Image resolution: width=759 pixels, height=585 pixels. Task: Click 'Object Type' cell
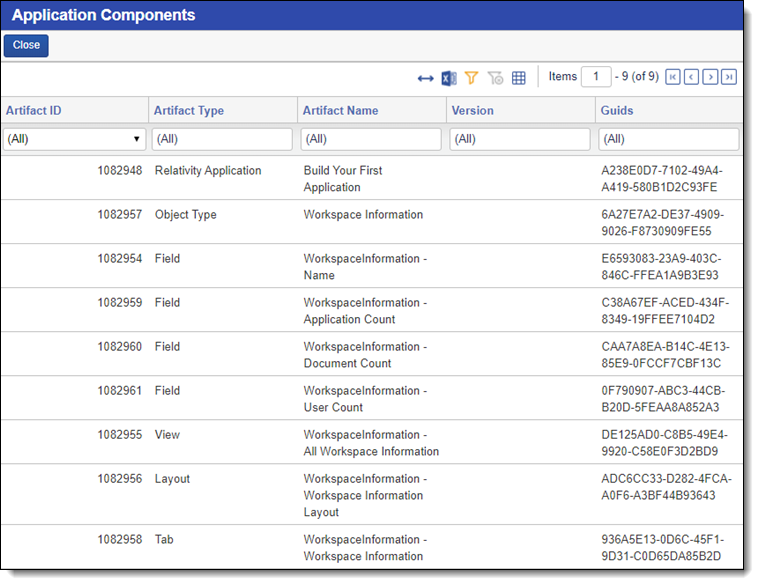coord(185,215)
